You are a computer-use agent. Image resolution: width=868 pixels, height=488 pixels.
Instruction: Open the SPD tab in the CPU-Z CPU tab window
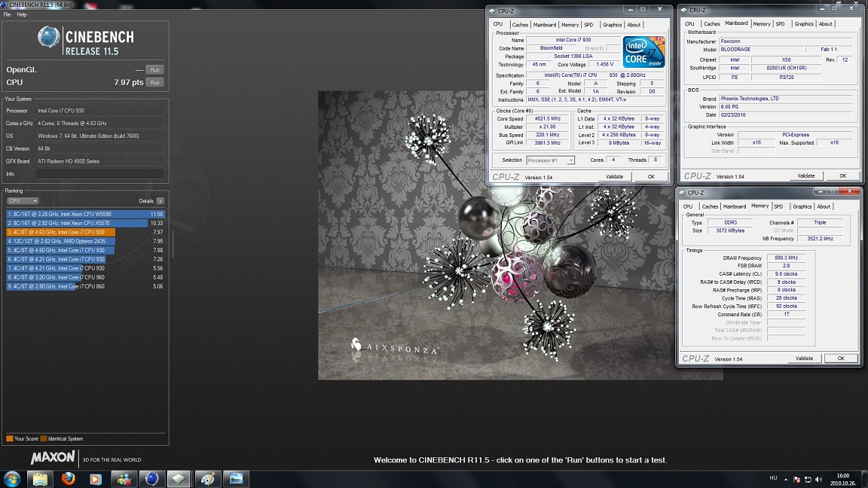(588, 25)
